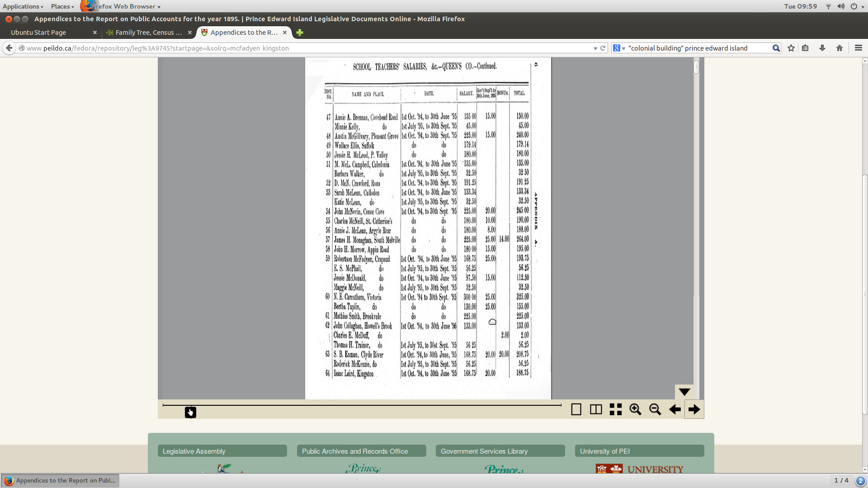
Task: Zoom out of the document page
Action: click(x=655, y=409)
